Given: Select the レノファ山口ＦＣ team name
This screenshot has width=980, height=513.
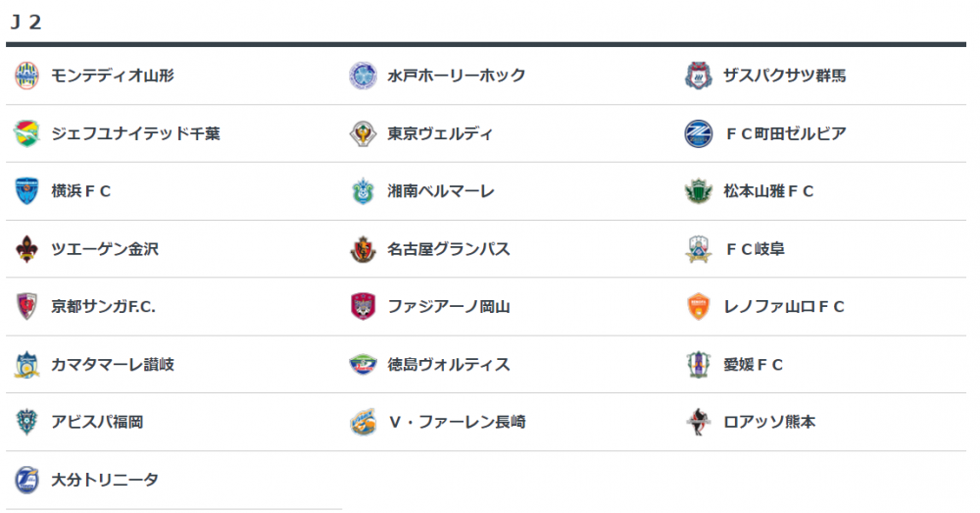Looking at the screenshot, I should 783,307.
